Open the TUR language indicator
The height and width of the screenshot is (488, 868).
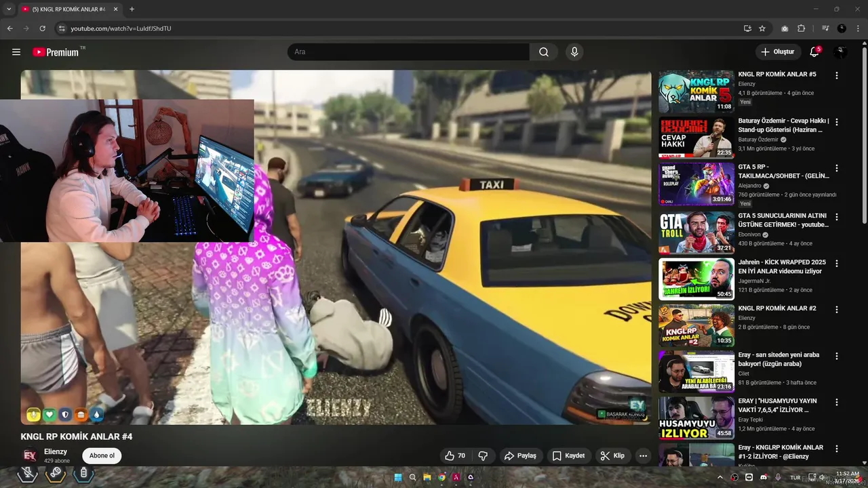pos(795,477)
